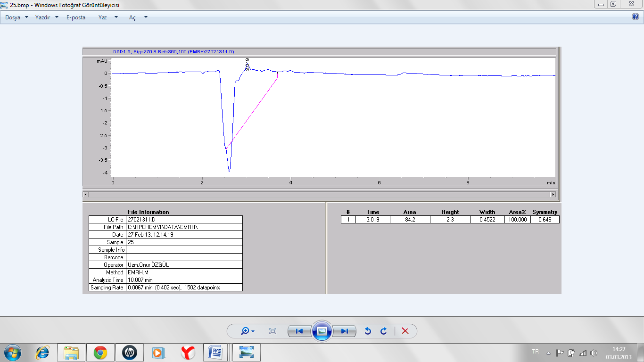
Task: Open the Aç menu
Action: [x=132, y=17]
